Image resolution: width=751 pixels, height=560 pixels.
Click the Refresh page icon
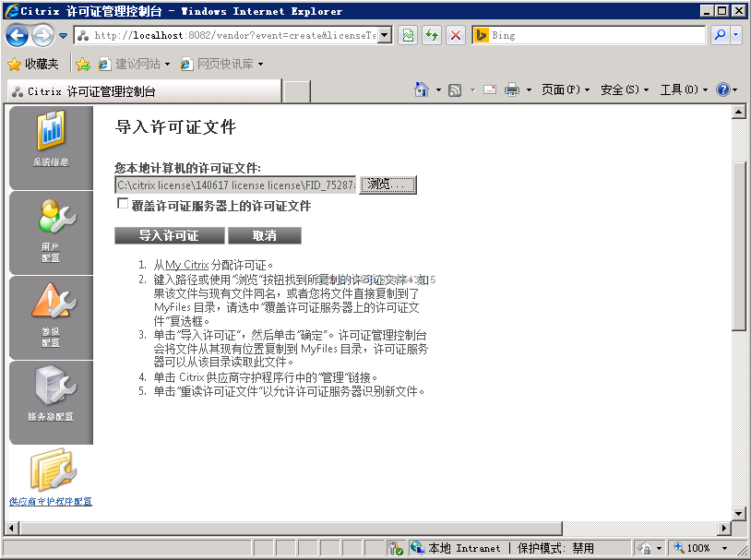[432, 35]
